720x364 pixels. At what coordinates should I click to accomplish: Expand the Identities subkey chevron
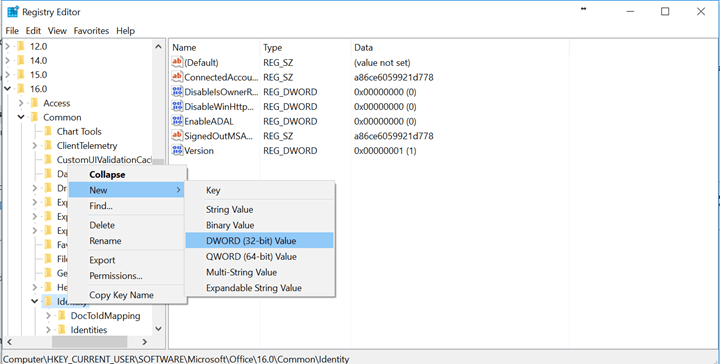point(48,330)
